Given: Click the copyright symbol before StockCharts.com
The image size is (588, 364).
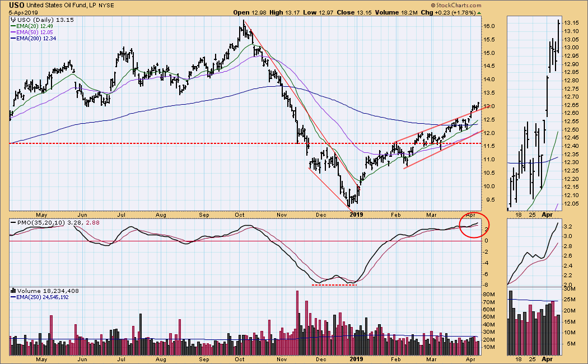Looking at the screenshot, I should pyautogui.click(x=433, y=5).
